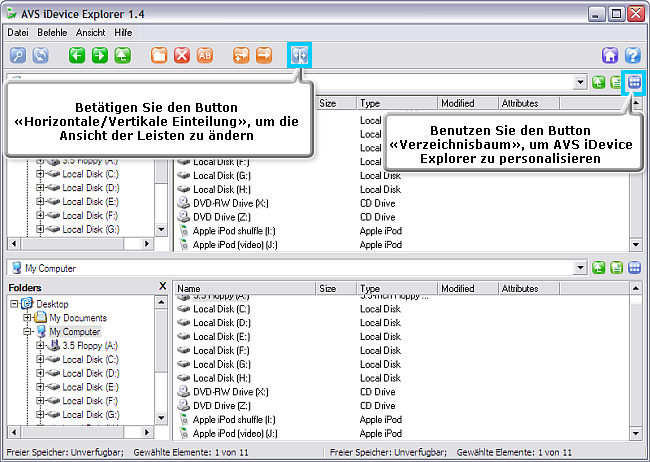
Task: Click down arrow of upper folder tree scrollbar
Action: coord(161,229)
